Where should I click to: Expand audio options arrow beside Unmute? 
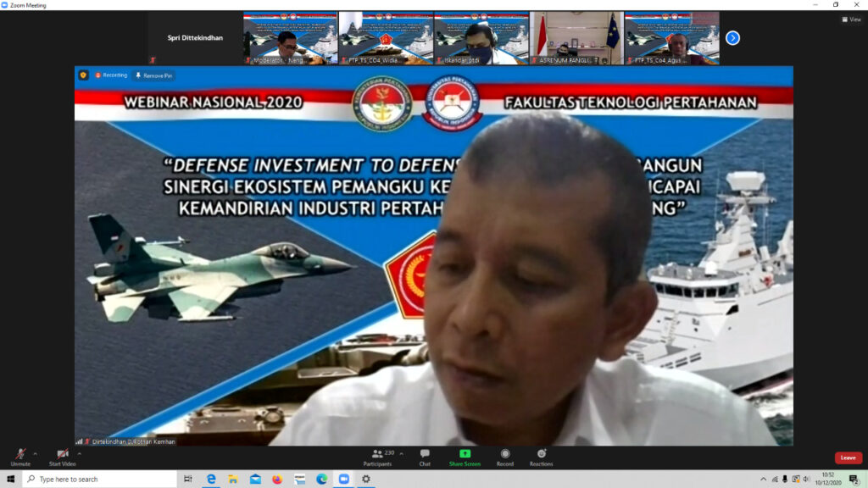tap(35, 453)
